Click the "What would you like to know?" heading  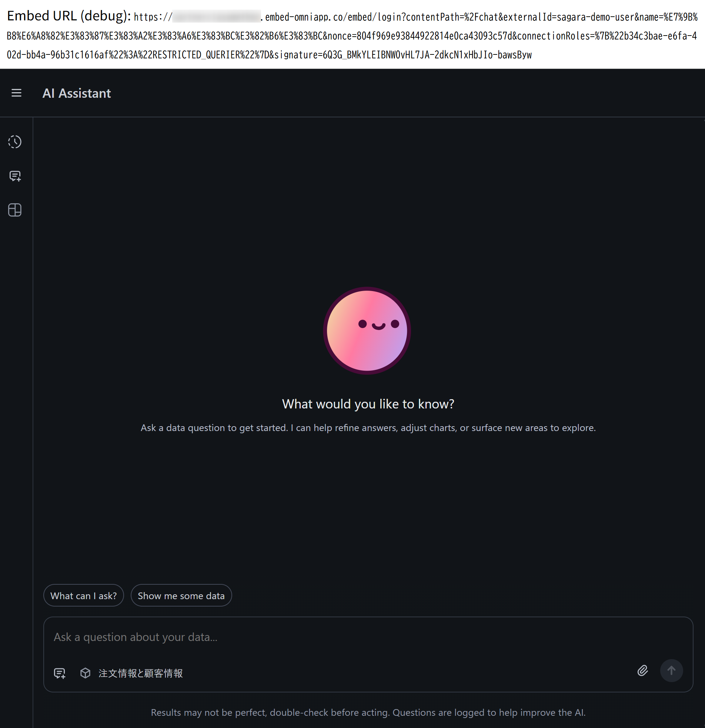368,404
